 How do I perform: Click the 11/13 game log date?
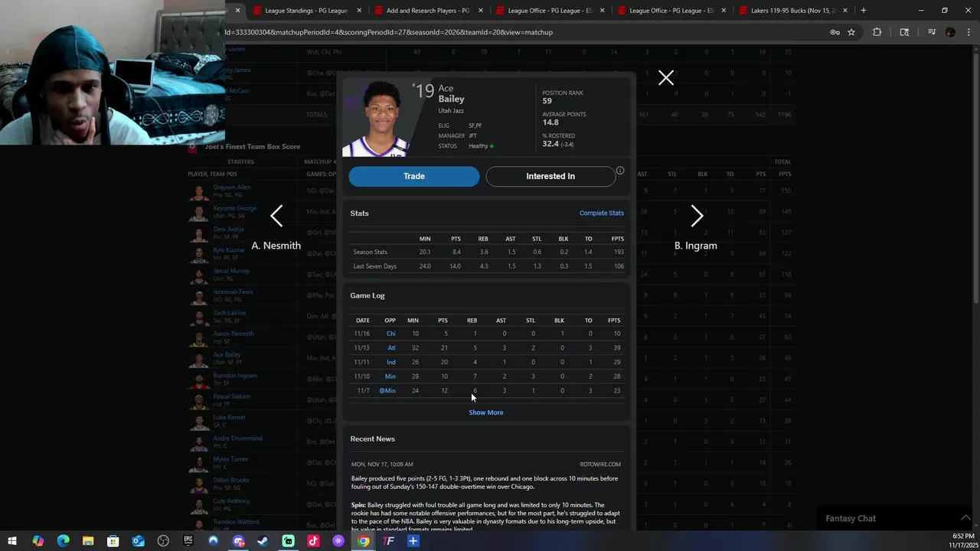point(361,347)
